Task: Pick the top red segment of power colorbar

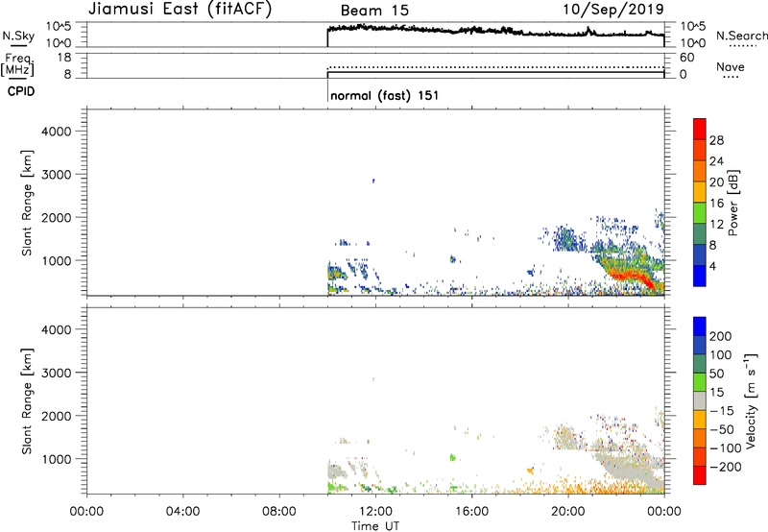Action: [x=700, y=130]
